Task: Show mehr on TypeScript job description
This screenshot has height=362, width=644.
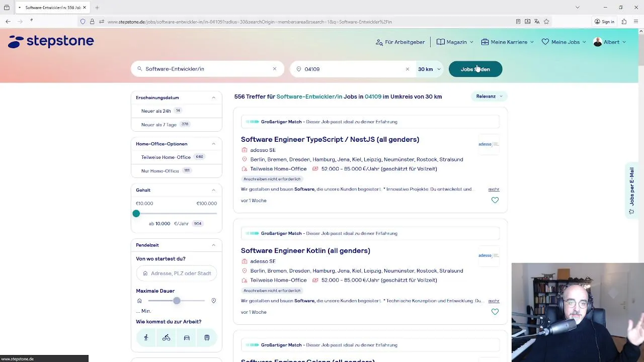Action: pos(494,189)
